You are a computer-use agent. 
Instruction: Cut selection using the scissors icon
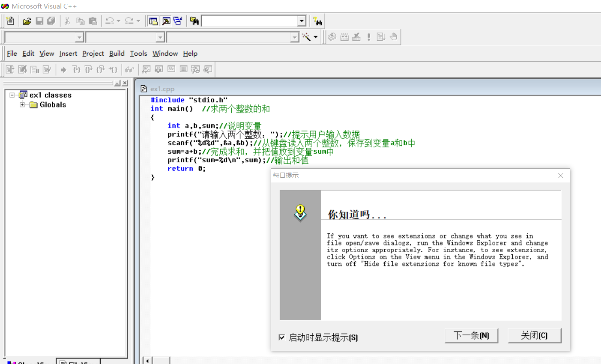pyautogui.click(x=67, y=21)
